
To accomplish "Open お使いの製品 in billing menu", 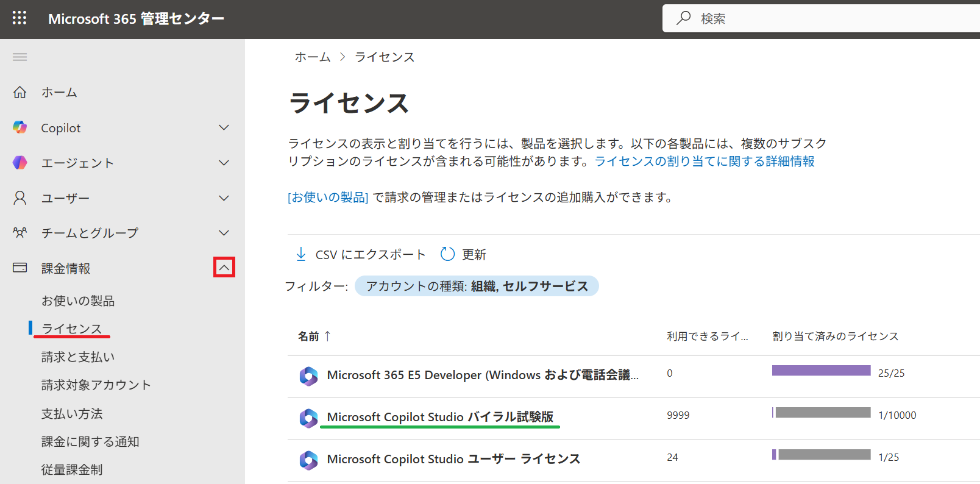I will click(x=78, y=301).
